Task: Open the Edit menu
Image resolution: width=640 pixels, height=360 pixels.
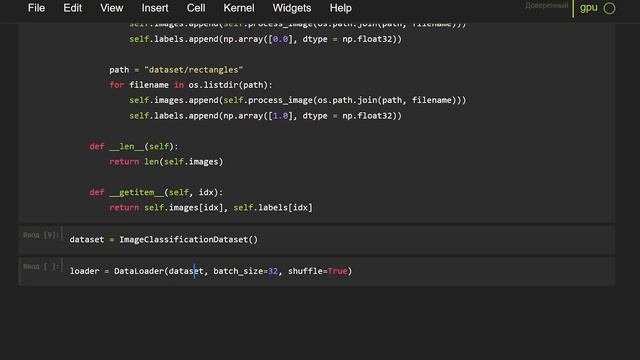Action: 72,8
